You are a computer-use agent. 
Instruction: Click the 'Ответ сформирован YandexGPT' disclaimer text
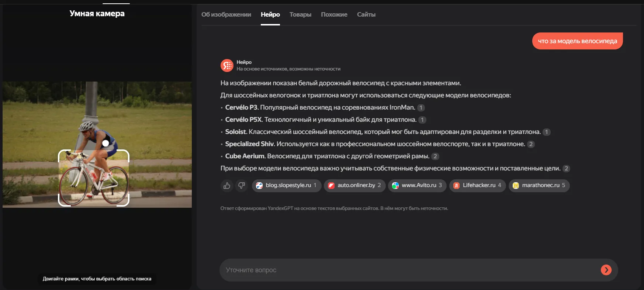pyautogui.click(x=334, y=208)
